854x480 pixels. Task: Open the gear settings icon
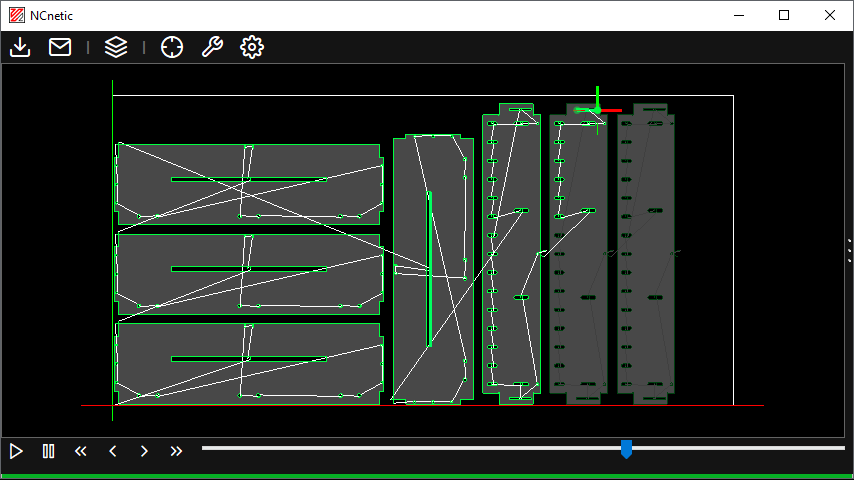coord(252,47)
